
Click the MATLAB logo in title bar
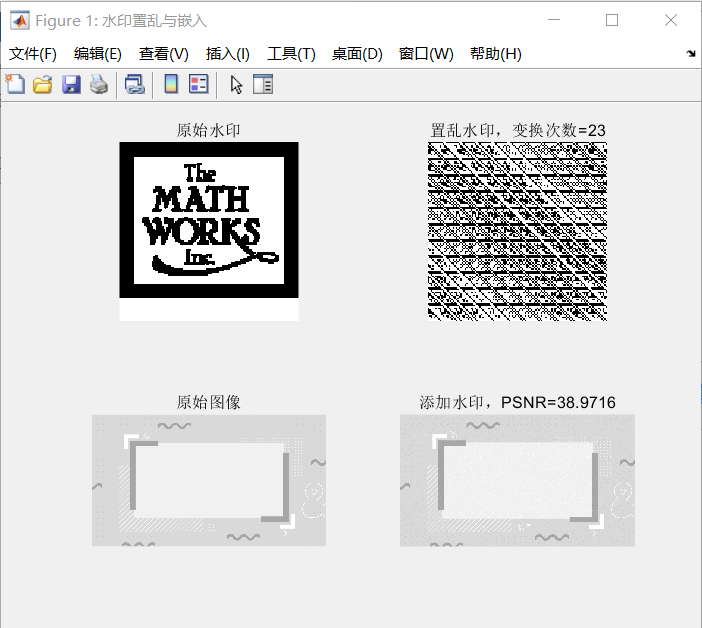[x=20, y=21]
